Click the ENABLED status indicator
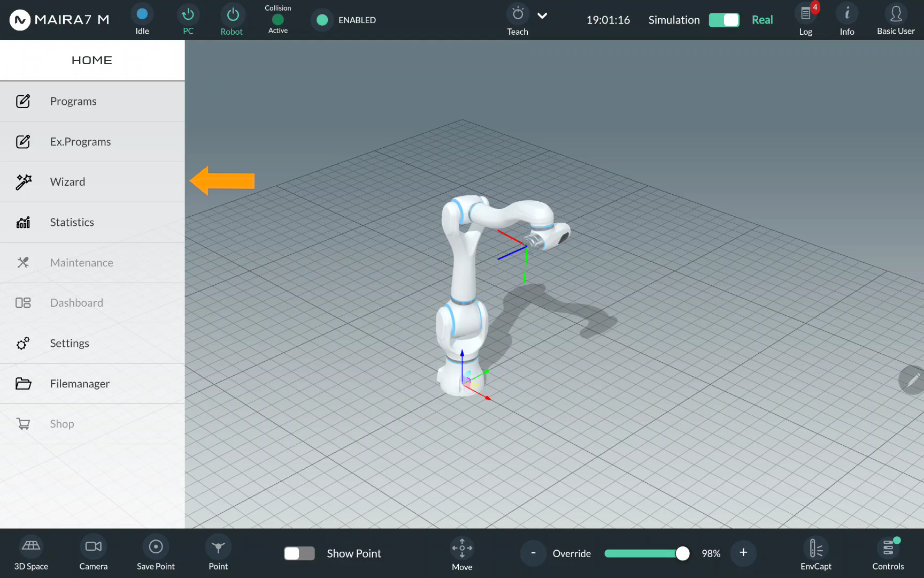This screenshot has height=578, width=924. 322,20
